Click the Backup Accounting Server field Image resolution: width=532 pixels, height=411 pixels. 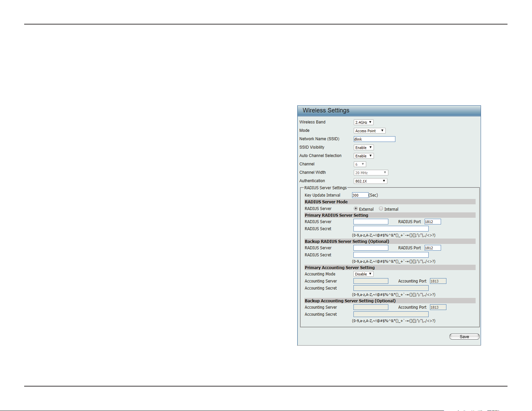click(371, 307)
